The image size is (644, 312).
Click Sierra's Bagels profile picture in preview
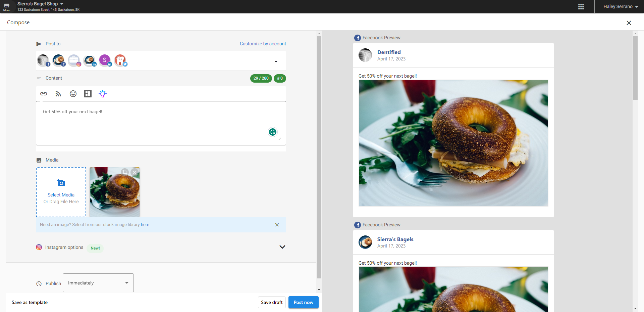tap(365, 242)
